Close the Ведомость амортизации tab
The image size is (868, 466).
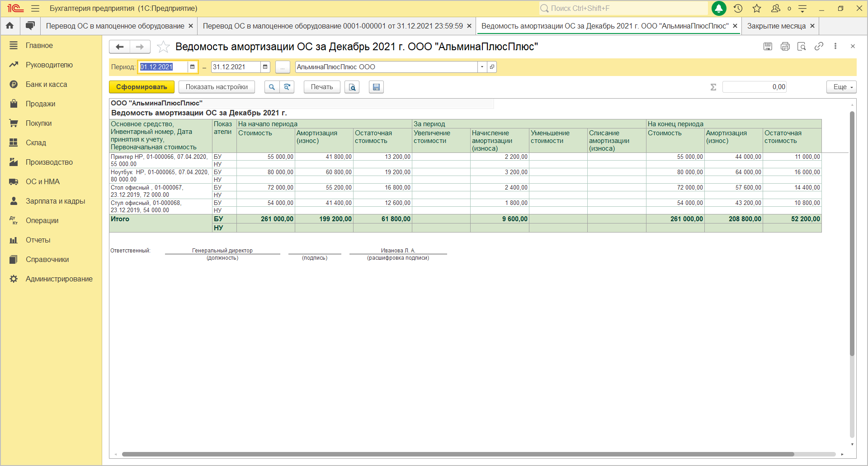click(x=735, y=26)
